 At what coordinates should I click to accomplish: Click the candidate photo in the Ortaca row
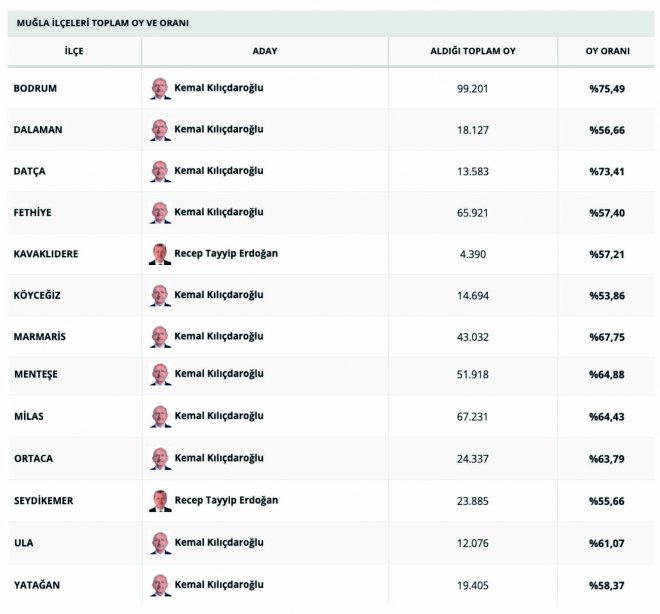tap(161, 458)
